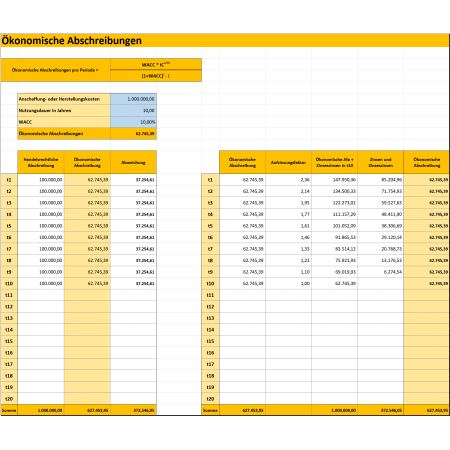Viewport: 450px width, 450px height.
Task: Select the 1.000.000,00 sum in the left table
Action: [41, 410]
